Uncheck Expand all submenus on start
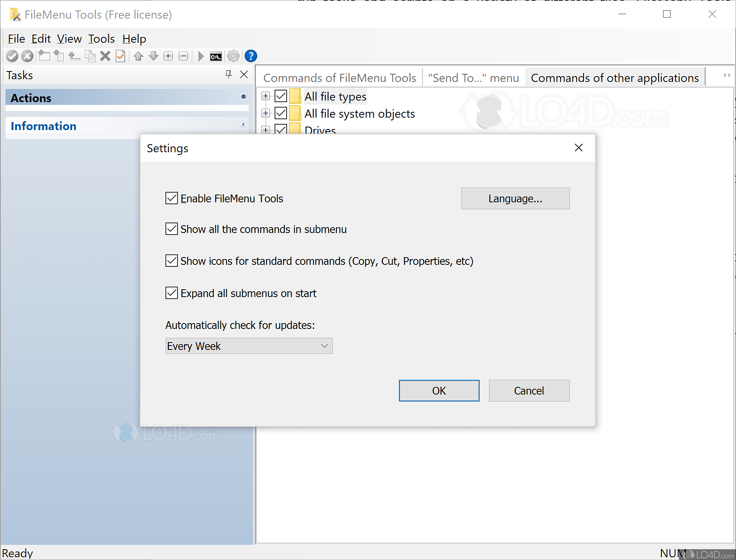 click(171, 293)
